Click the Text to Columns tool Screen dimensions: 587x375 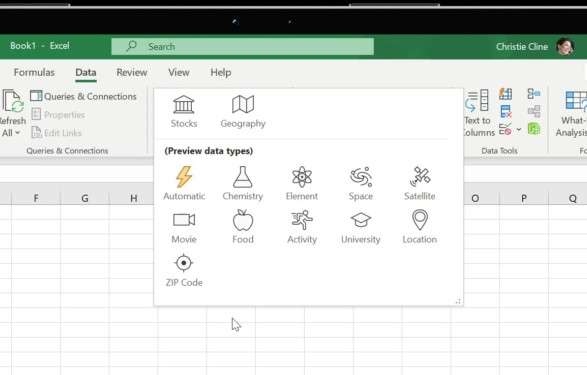click(478, 112)
